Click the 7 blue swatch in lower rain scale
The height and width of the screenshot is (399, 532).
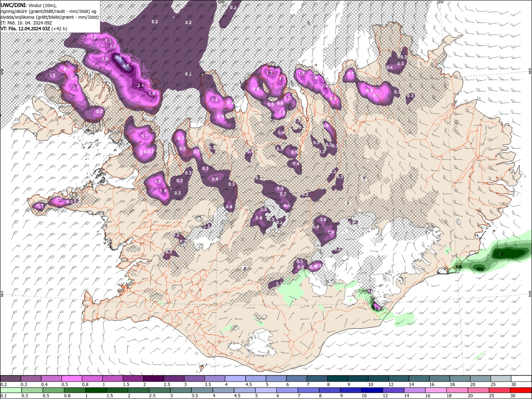308,390
